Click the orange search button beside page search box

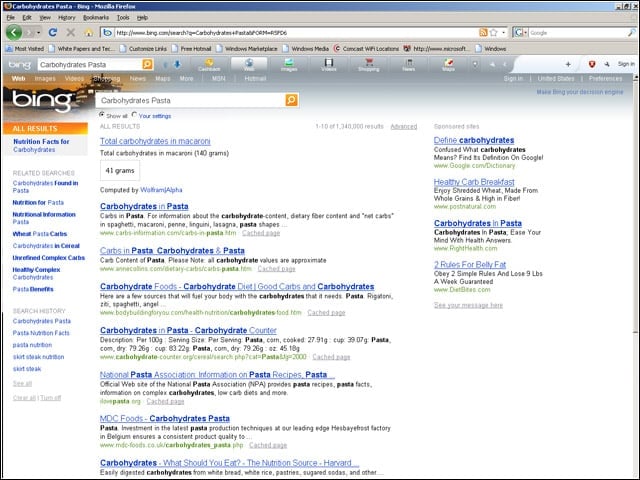291,100
